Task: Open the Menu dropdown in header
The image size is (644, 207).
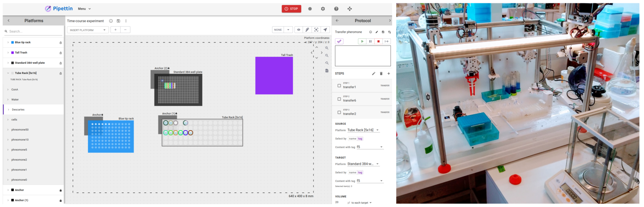Action: click(x=84, y=9)
